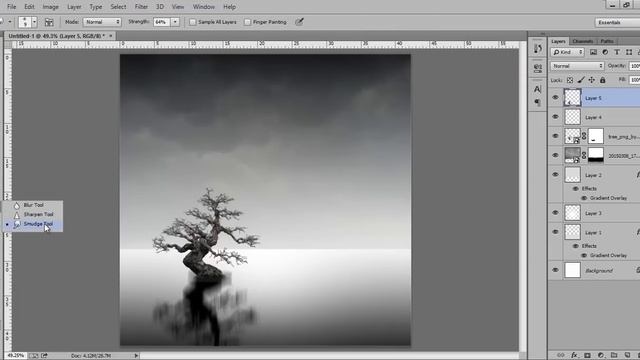Open the Layer menu
The image size is (640, 360).
(74, 7)
